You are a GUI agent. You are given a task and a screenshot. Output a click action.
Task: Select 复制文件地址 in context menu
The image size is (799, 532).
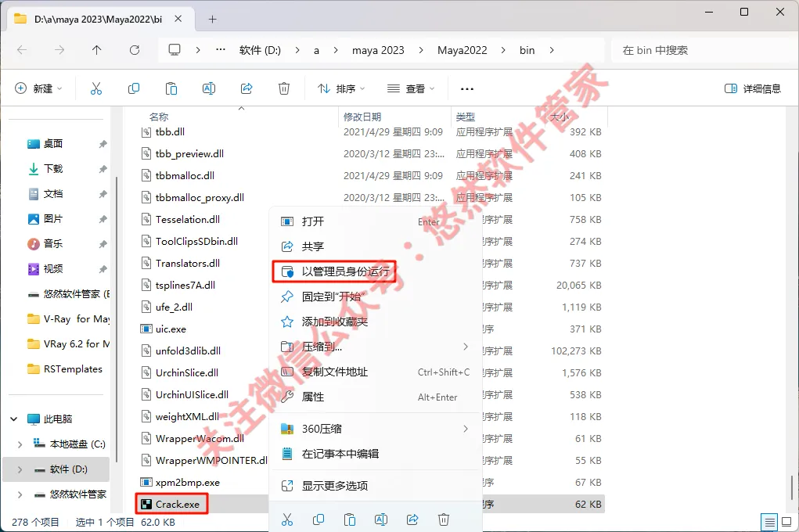(376, 372)
